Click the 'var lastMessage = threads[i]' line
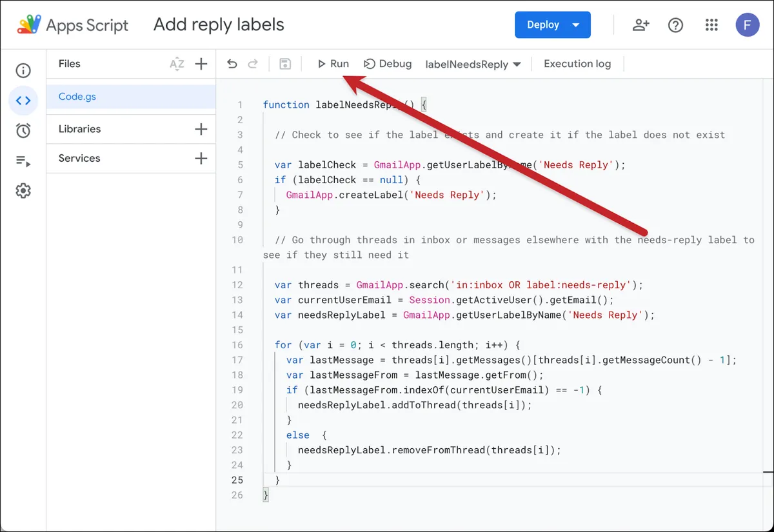Image resolution: width=774 pixels, height=532 pixels. pyautogui.click(x=511, y=360)
